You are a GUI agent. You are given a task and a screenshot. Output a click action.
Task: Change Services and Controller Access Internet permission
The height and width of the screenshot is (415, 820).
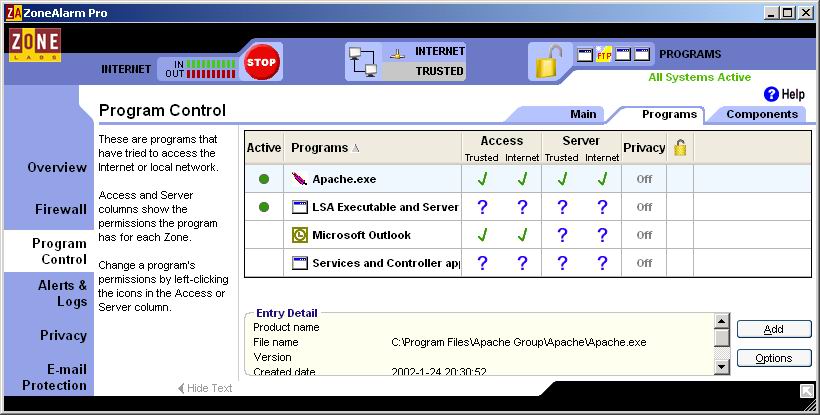click(522, 263)
